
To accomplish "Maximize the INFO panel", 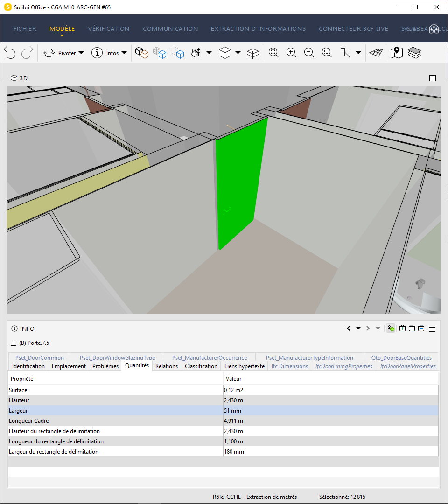I will (x=432, y=329).
